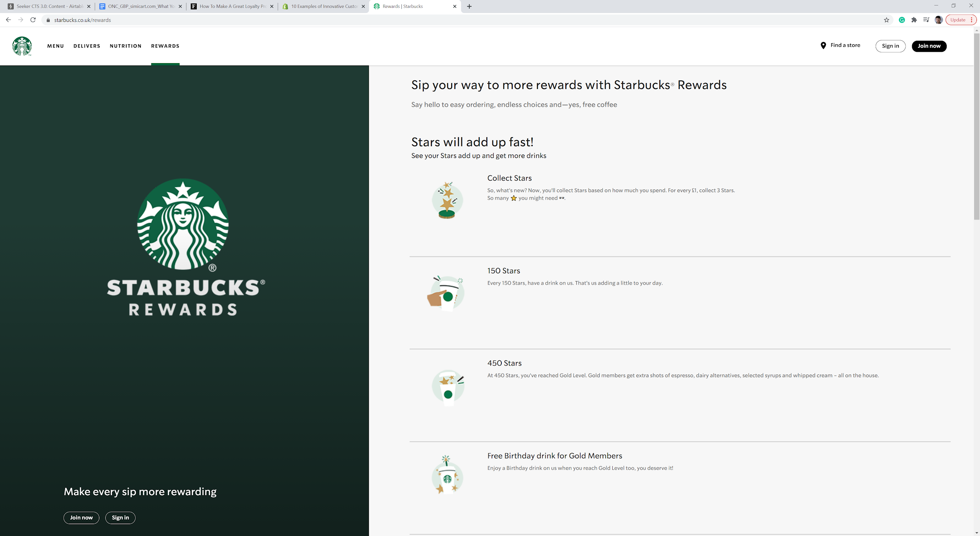Click the large Starbucks Rewards logo

186,247
